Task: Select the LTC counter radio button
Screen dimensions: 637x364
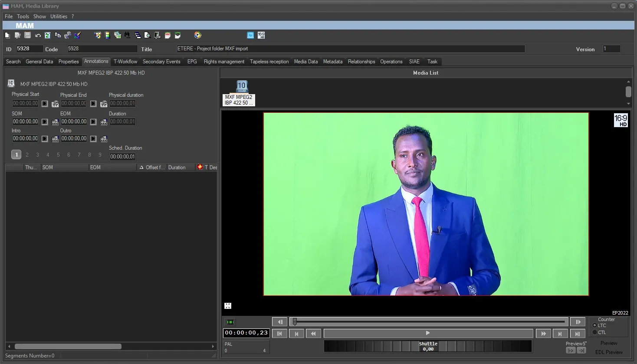Action: [594, 325]
